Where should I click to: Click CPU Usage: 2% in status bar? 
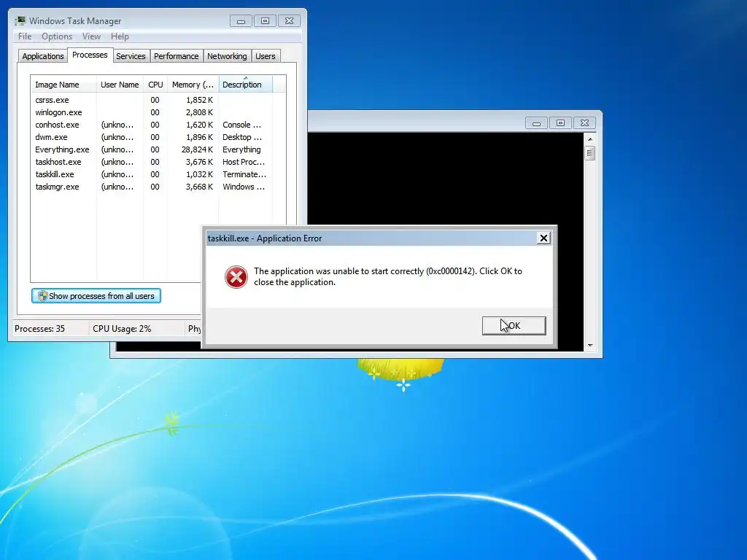122,329
